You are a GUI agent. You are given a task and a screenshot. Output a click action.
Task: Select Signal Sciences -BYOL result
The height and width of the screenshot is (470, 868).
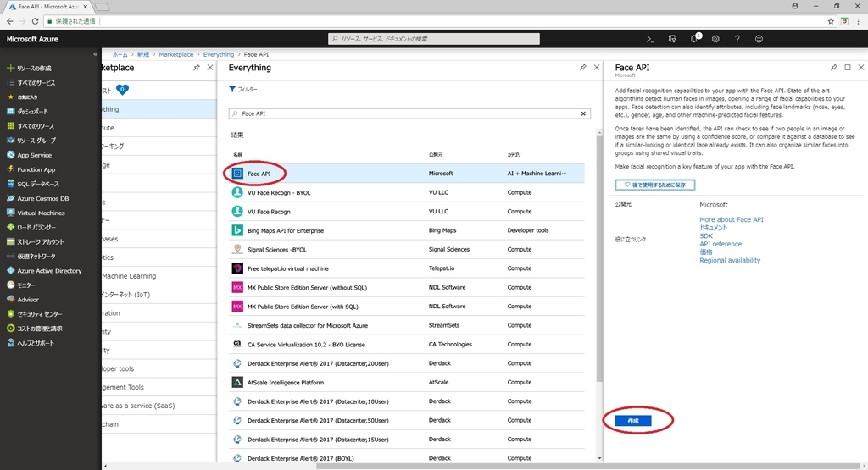click(x=407, y=249)
